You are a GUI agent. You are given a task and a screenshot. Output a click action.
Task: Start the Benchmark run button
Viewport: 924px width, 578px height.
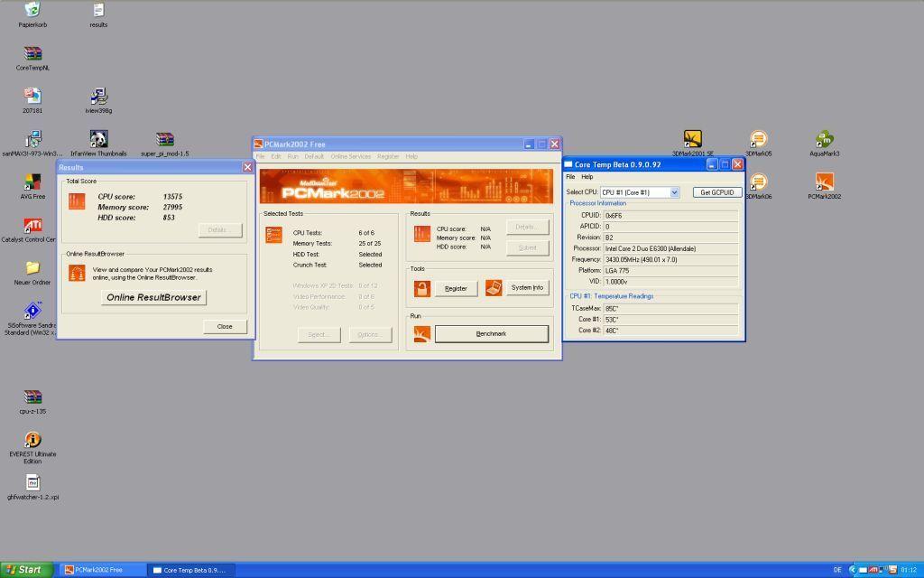coord(491,334)
